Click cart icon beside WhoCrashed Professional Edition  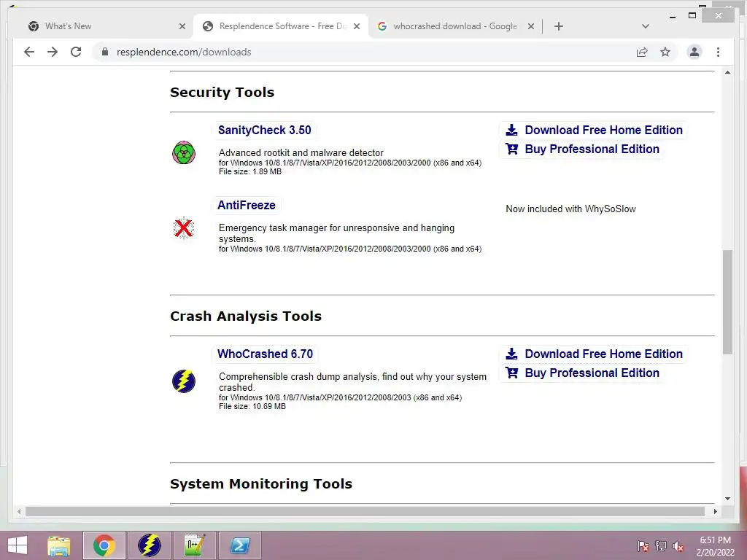(511, 373)
